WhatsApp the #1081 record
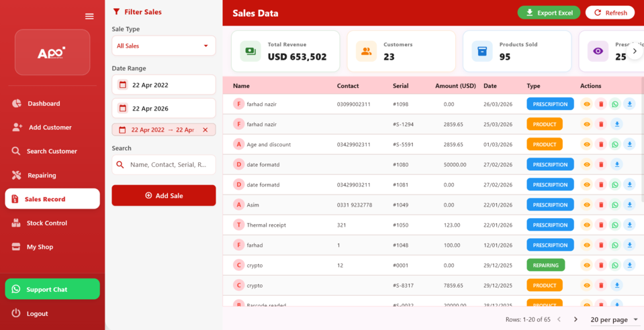The image size is (644, 330). coord(615,184)
